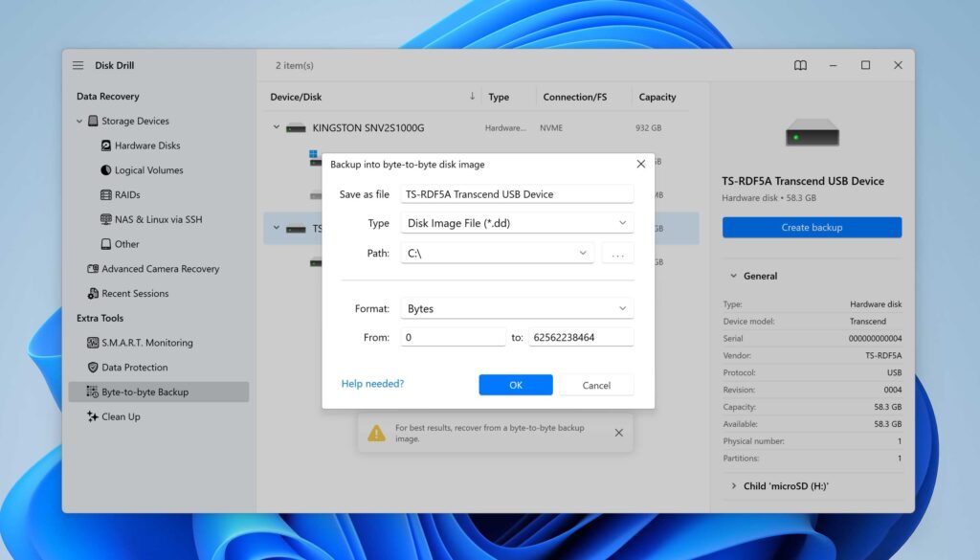Select RAIDs in sidebar
This screenshot has height=560, width=980.
click(127, 195)
